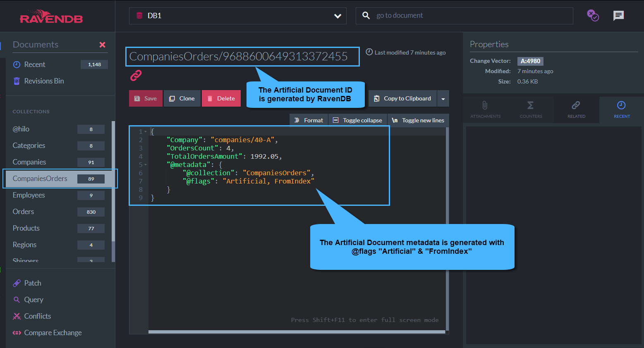Open the Attachments tab
This screenshot has width=644, height=348.
[486, 110]
